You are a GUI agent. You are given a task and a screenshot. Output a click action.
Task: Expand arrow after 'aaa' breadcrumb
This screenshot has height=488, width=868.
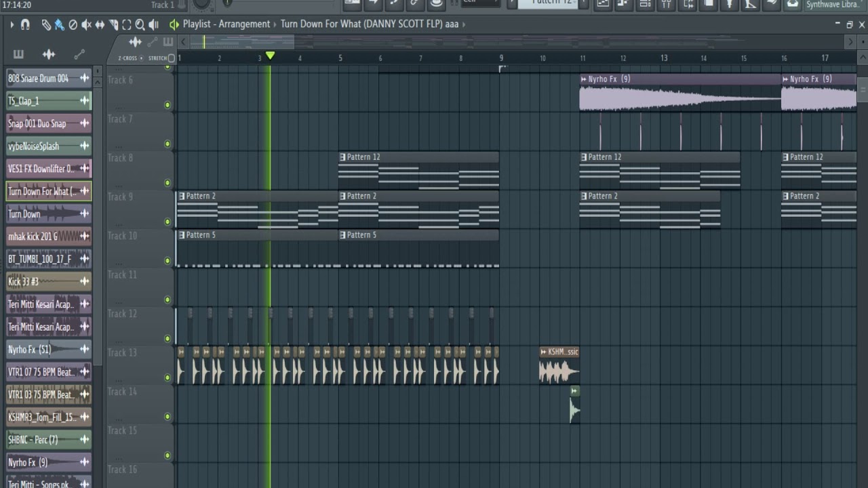[464, 24]
